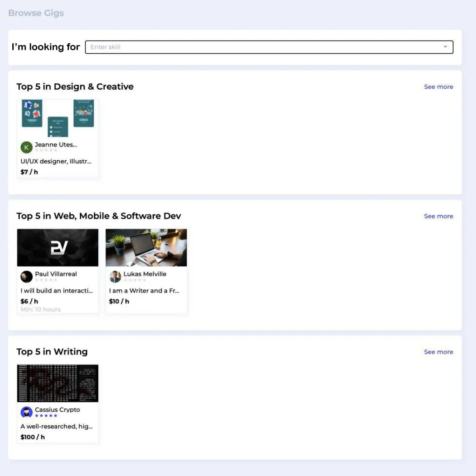Click the Enter skill search field
This screenshot has width=476, height=476.
[269, 47]
